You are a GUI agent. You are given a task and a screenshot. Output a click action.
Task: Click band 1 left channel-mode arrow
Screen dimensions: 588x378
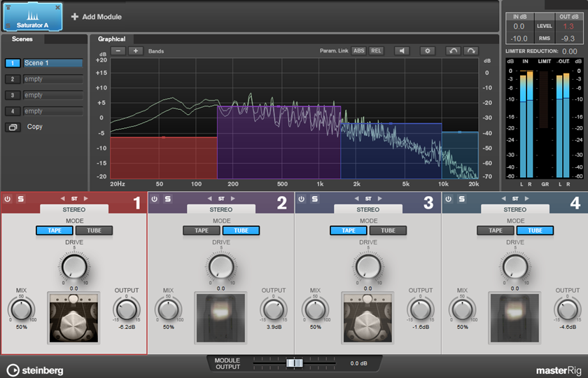click(62, 199)
